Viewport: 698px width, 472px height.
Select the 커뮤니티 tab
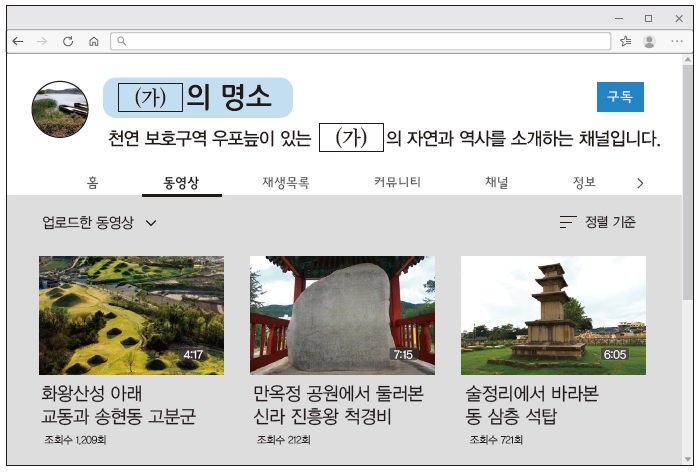pyautogui.click(x=397, y=182)
